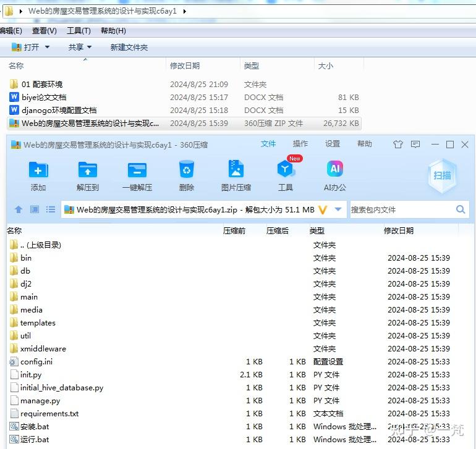The height and width of the screenshot is (449, 476).
Task: Go up one level with the blue arrow
Action: 19,209
